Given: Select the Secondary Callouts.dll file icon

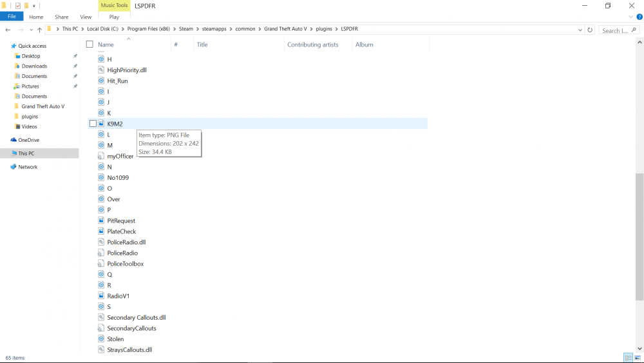Looking at the screenshot, I should (x=101, y=317).
